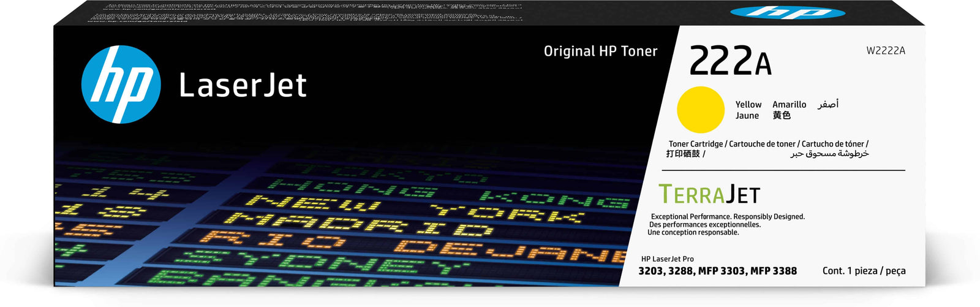The width and height of the screenshot is (980, 307).
Task: Click the Original HP Toner text
Action: coord(600,51)
